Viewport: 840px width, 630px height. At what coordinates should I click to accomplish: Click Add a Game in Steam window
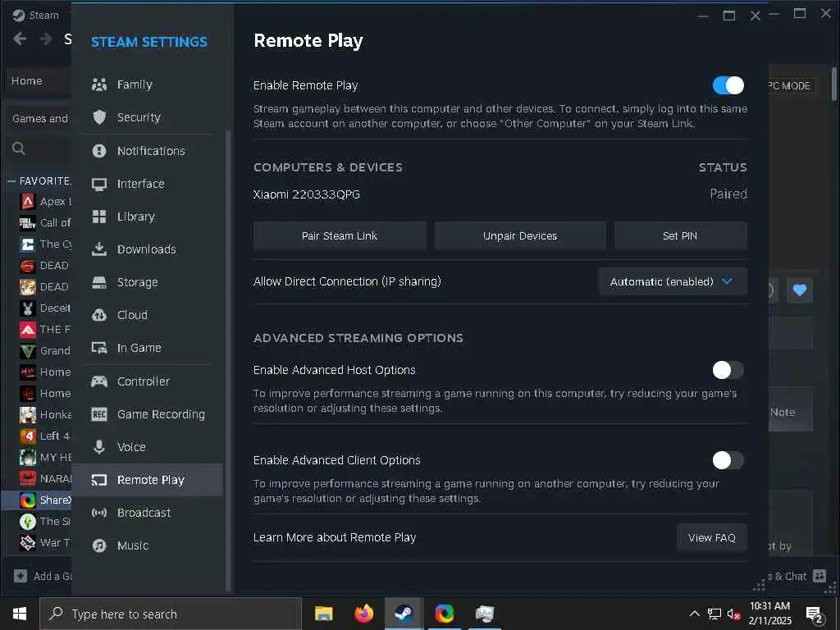click(x=43, y=576)
